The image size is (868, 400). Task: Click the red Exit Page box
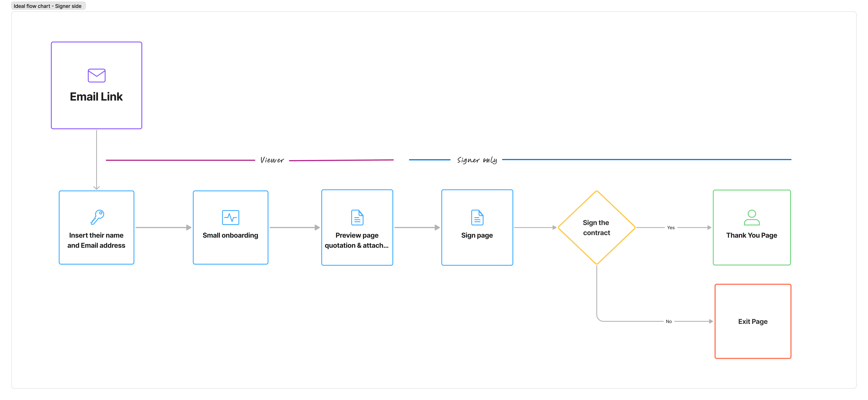(753, 321)
